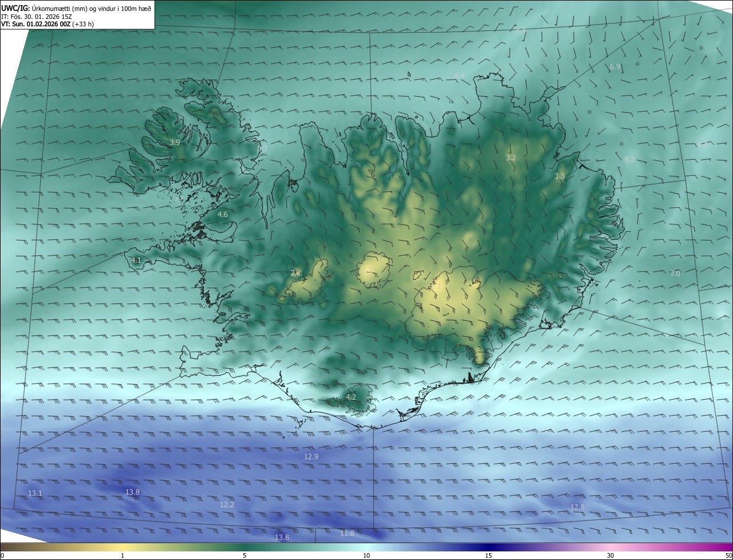This screenshot has width=733, height=560.
Task: Click the 3.3 value label on the map
Action: click(559, 176)
